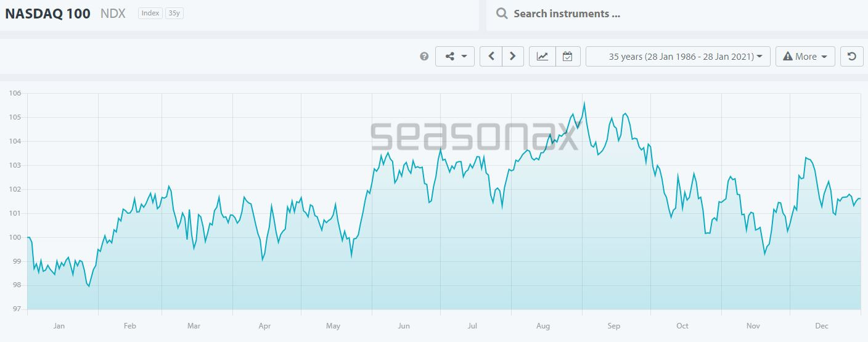Click the help question mark icon

pos(424,56)
